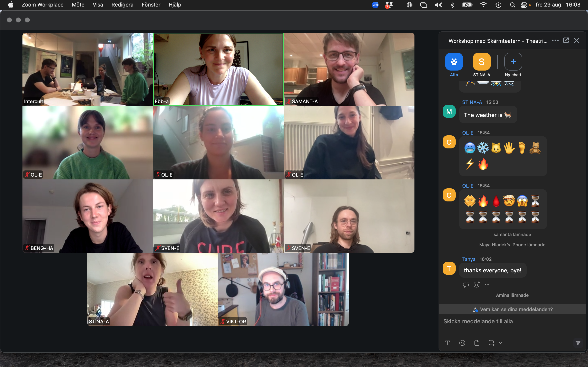This screenshot has width=588, height=367.
Task: Open chat panel more options menu
Action: pos(555,41)
